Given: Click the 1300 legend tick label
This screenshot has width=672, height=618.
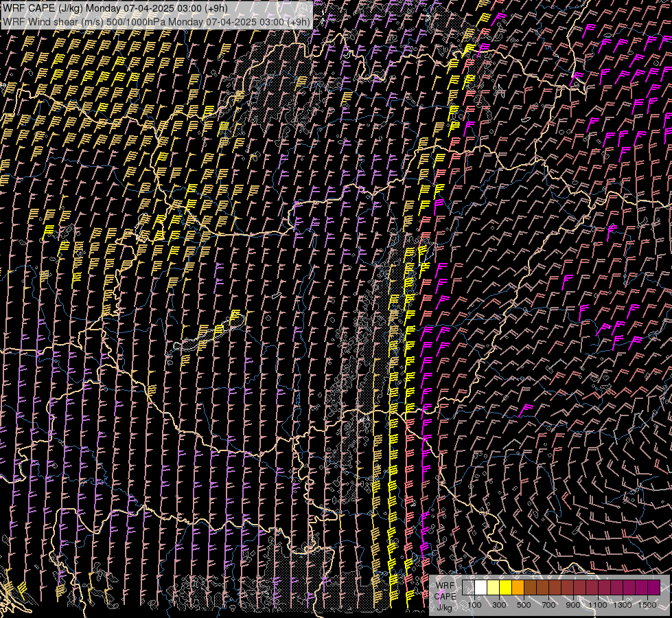Looking at the screenshot, I should 623,605.
